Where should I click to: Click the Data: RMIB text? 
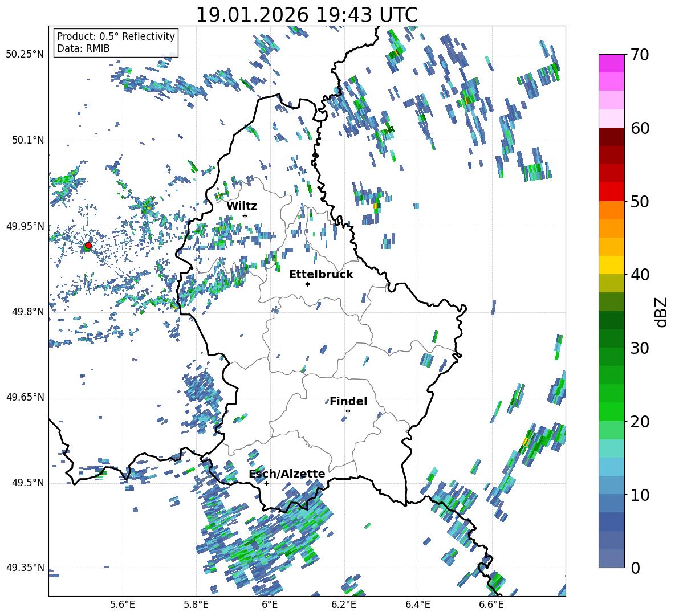[x=83, y=48]
